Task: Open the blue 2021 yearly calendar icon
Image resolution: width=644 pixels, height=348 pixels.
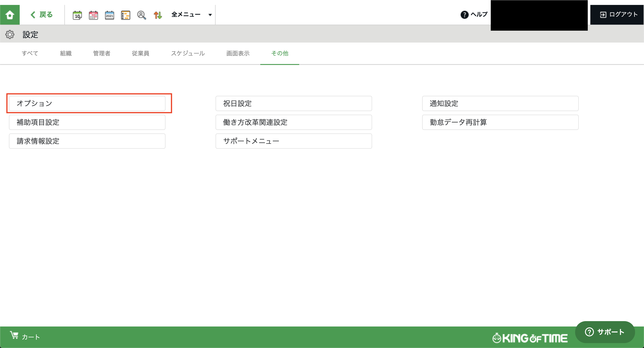Action: (109, 15)
